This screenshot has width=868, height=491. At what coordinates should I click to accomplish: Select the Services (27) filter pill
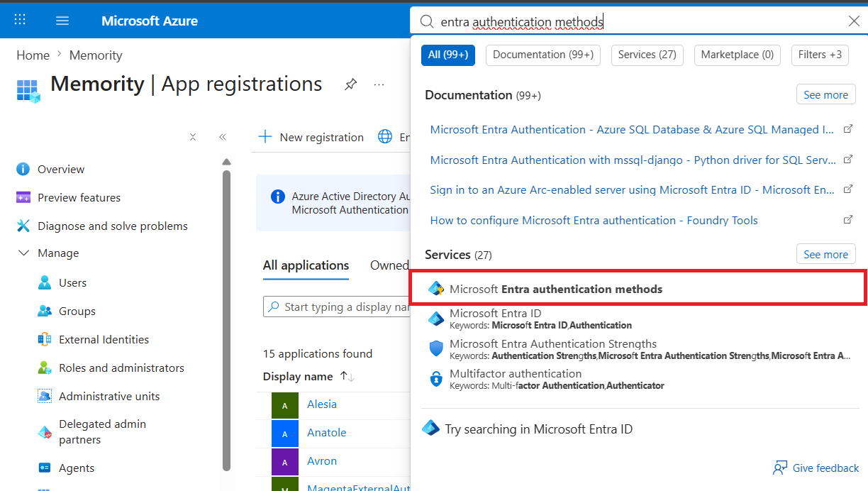pos(647,55)
